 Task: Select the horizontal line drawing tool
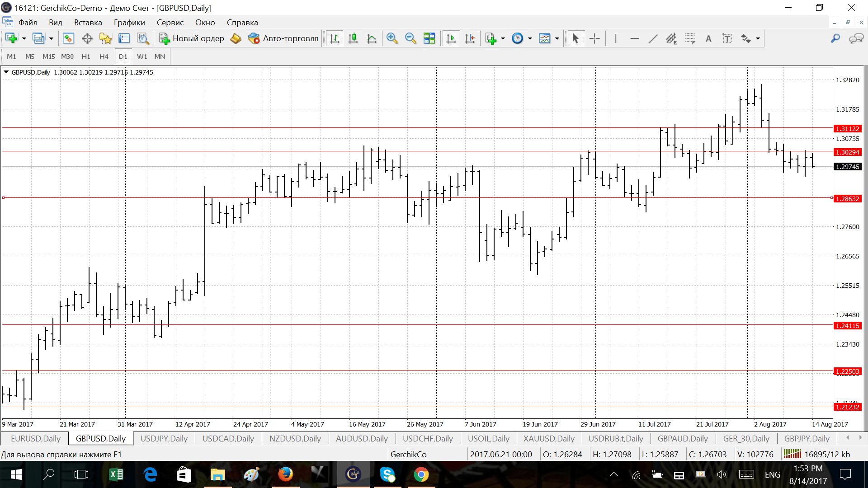634,39
